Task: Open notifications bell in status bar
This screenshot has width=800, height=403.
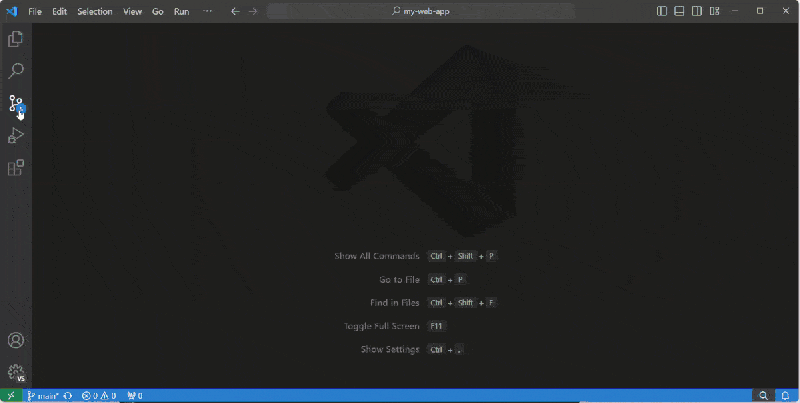Action: click(786, 395)
